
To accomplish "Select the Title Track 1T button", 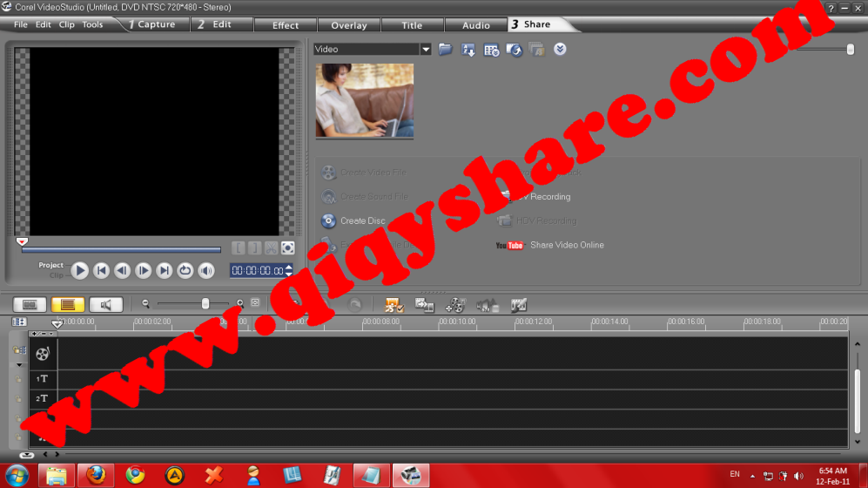I will pyautogui.click(x=42, y=379).
